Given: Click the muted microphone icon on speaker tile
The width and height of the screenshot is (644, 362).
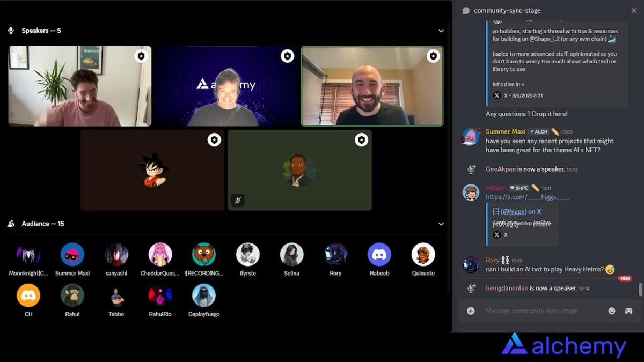Looking at the screenshot, I should (x=237, y=201).
